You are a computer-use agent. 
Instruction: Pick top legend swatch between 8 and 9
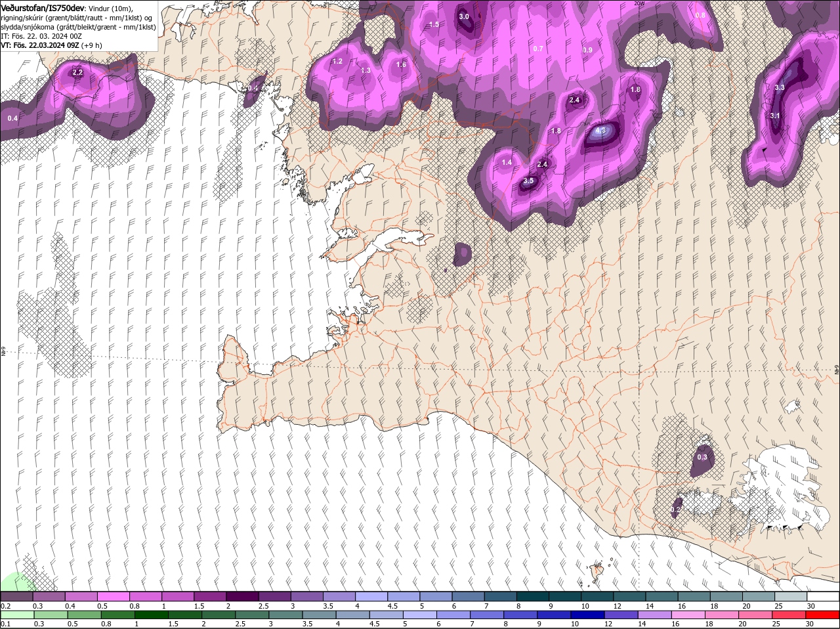[533, 596]
